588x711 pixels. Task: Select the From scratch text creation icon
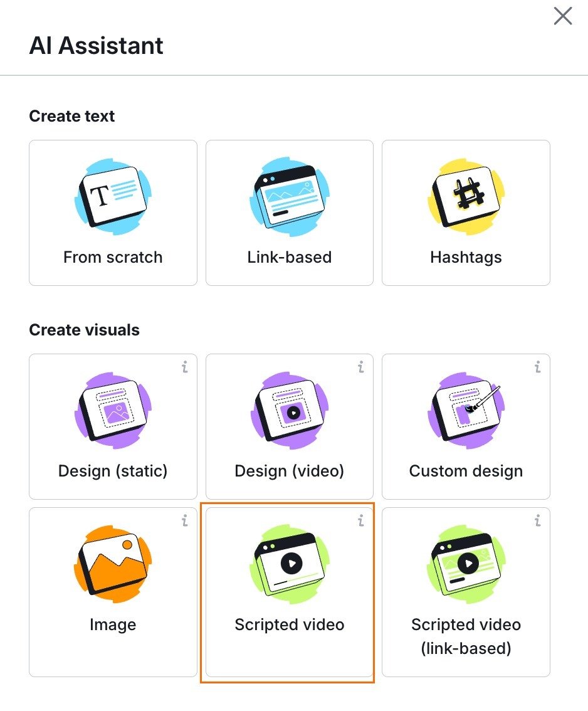(x=112, y=196)
